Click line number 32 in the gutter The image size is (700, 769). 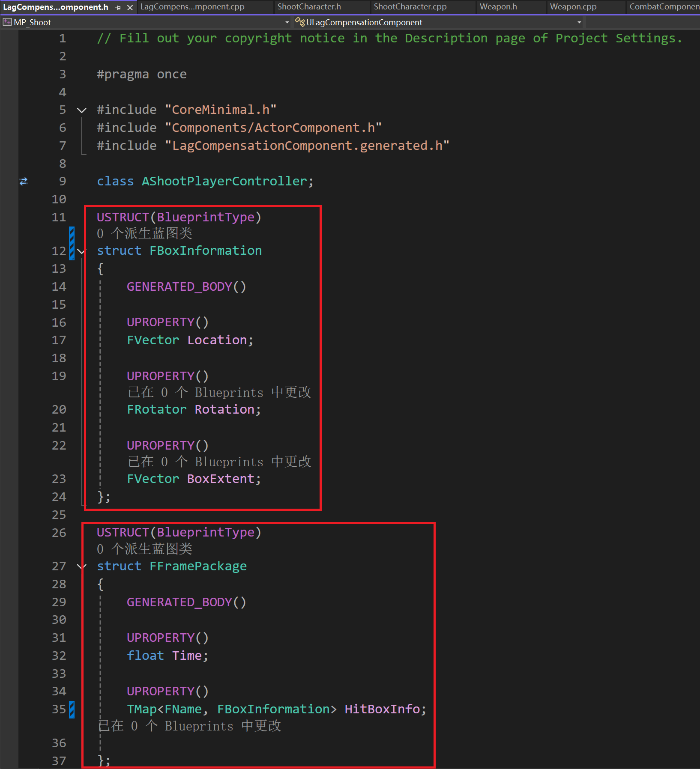[x=59, y=656]
